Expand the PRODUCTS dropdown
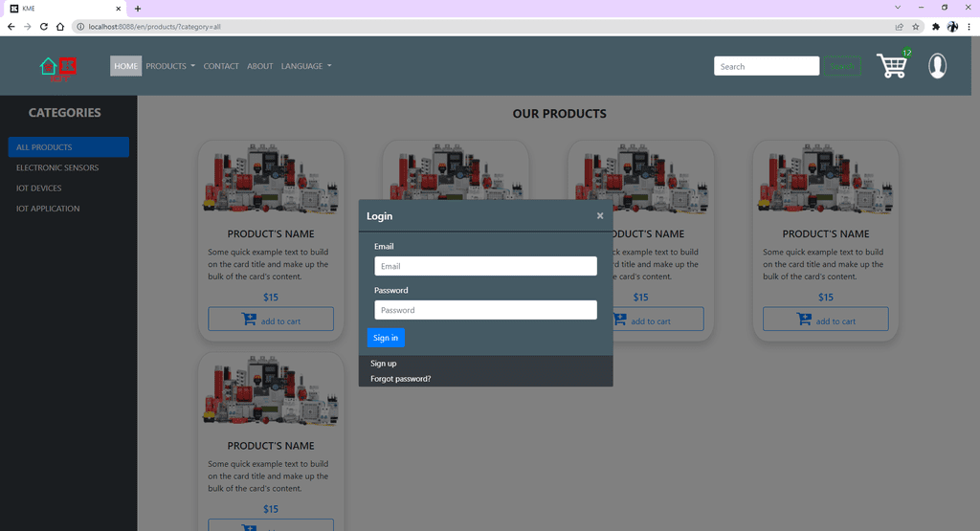Viewport: 980px width, 531px height. coord(170,66)
